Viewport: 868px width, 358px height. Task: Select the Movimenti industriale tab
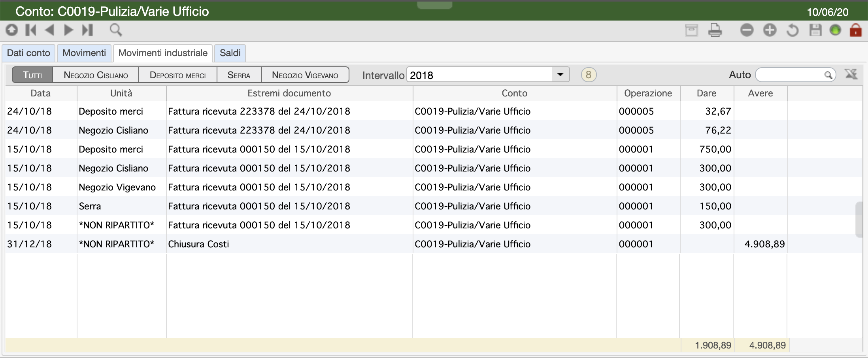(163, 53)
